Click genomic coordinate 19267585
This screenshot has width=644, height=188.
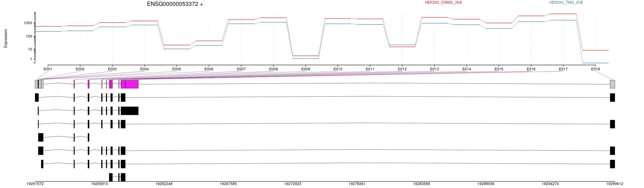coord(228,184)
